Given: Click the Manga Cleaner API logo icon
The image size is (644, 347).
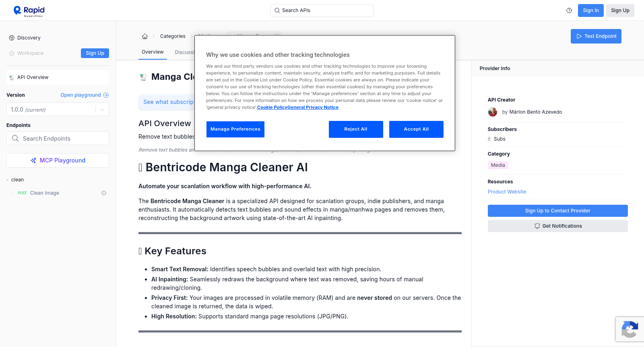Looking at the screenshot, I should point(143,77).
